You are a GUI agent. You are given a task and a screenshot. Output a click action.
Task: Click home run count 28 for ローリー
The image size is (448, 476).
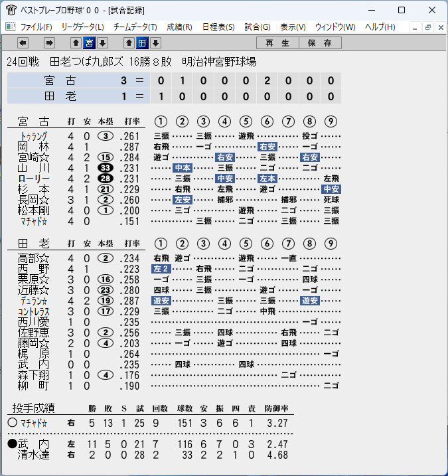tap(106, 179)
